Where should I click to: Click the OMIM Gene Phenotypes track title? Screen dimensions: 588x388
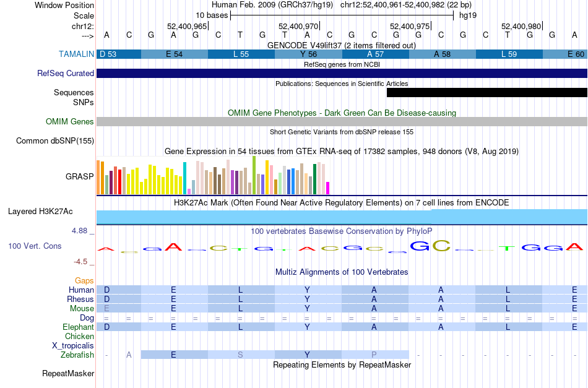point(342,113)
